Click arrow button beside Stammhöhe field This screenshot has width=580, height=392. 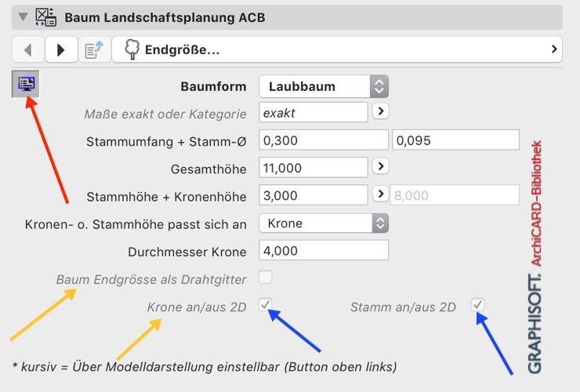coord(379,194)
